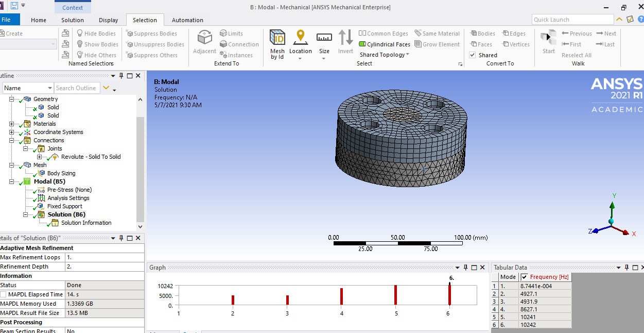Click the Body Sizing icon
The image size is (644, 333).
(x=42, y=173)
